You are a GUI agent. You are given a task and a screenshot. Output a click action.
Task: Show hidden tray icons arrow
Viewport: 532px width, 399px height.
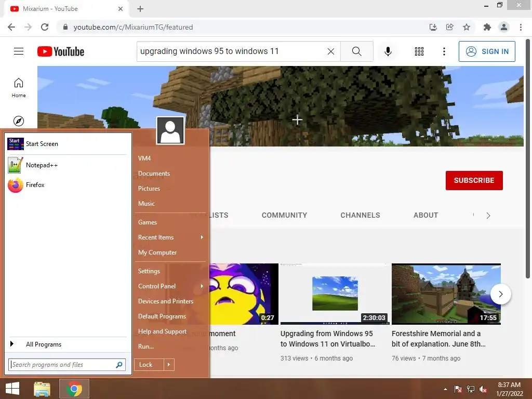pos(445,389)
